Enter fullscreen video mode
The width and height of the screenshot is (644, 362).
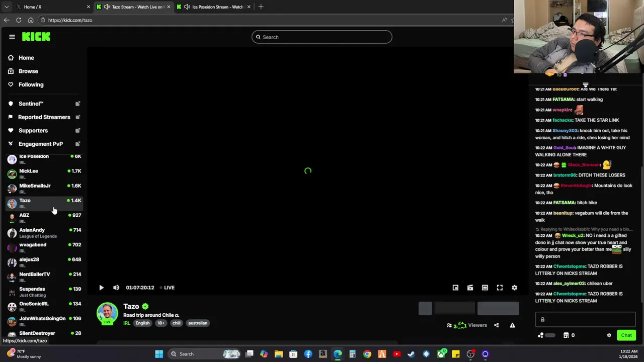pos(500,288)
